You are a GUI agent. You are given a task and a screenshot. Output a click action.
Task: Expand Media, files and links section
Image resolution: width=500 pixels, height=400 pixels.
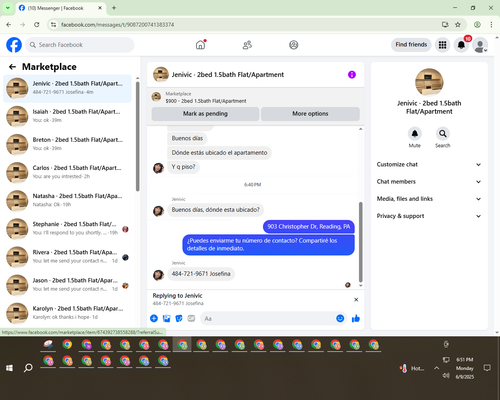429,199
